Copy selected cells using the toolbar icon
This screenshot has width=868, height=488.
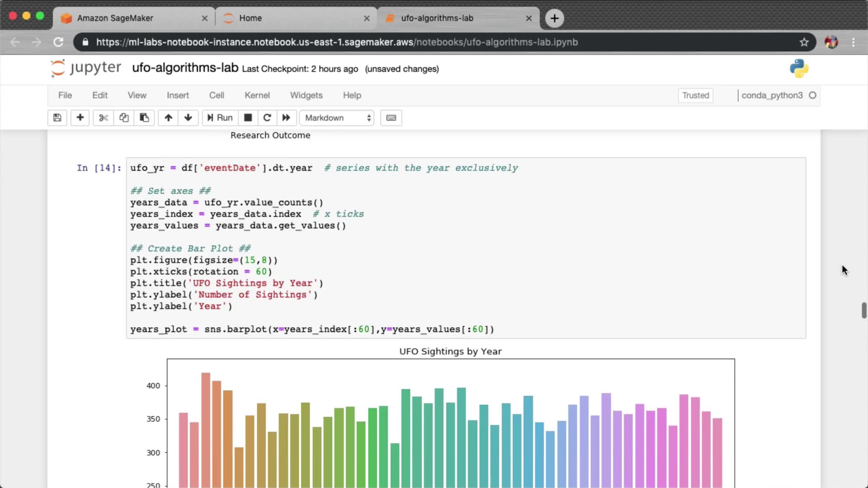click(x=124, y=118)
